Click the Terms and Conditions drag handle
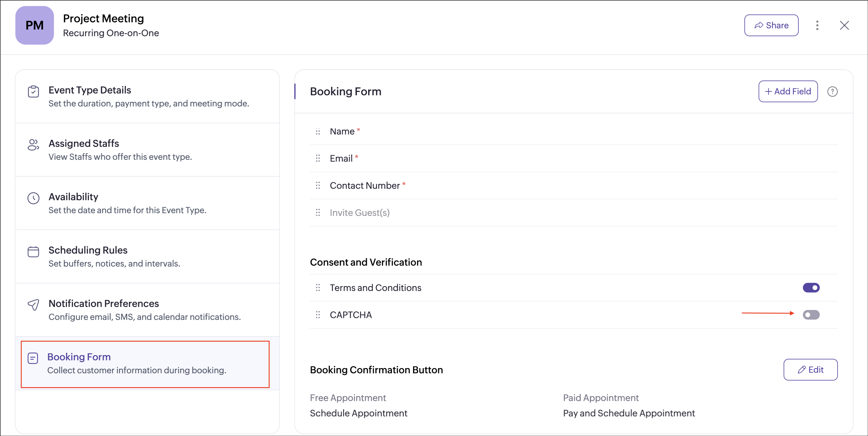868x436 pixels. coord(317,288)
